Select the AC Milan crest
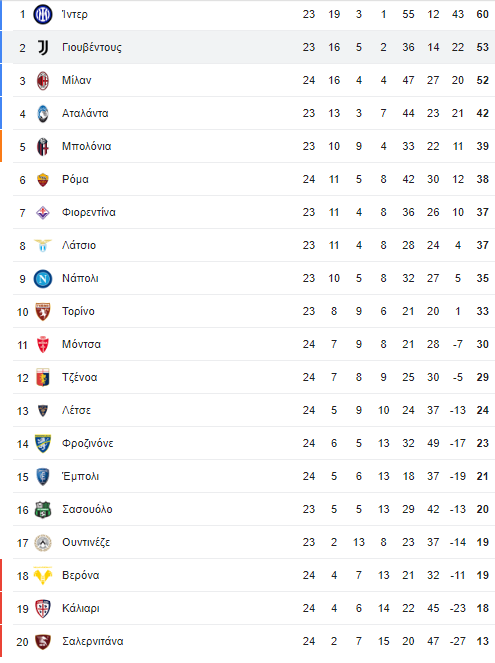This screenshot has width=495, height=663. [43, 80]
